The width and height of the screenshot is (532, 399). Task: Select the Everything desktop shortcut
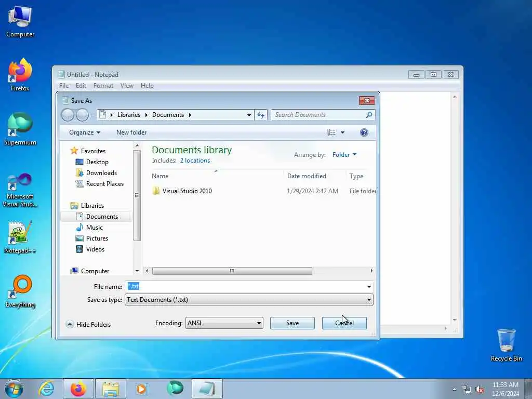pos(20,291)
